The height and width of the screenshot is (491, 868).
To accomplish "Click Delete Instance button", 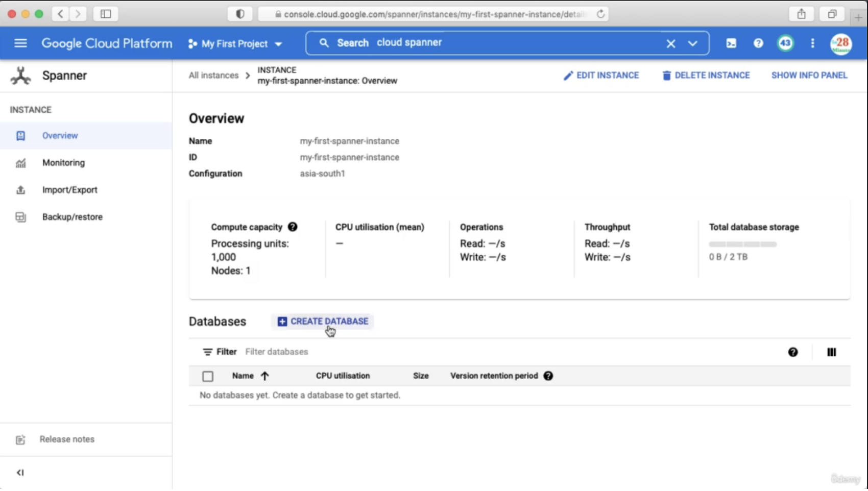I will coord(706,76).
